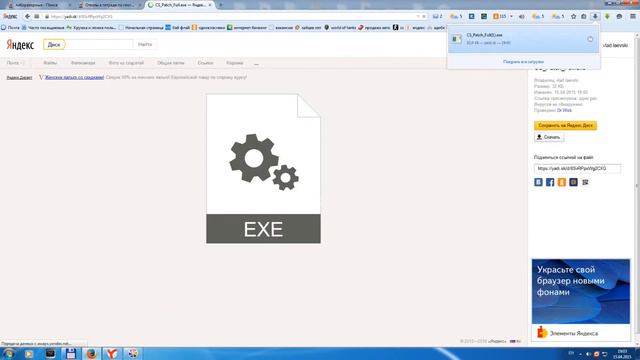Open Firefox from the Windows taskbar
This screenshot has height=360, width=640.
pyautogui.click(x=91, y=353)
